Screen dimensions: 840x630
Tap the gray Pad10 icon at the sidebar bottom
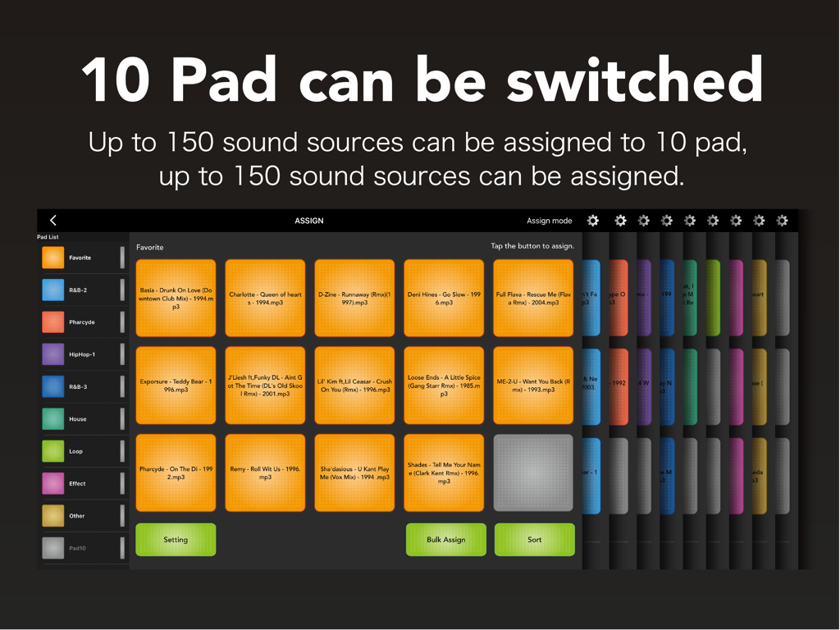coord(52,548)
